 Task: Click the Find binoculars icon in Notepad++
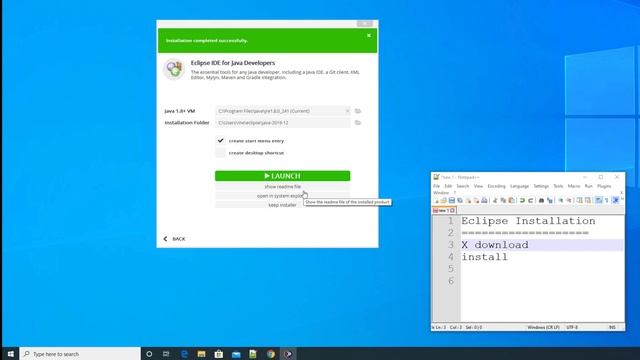click(541, 200)
